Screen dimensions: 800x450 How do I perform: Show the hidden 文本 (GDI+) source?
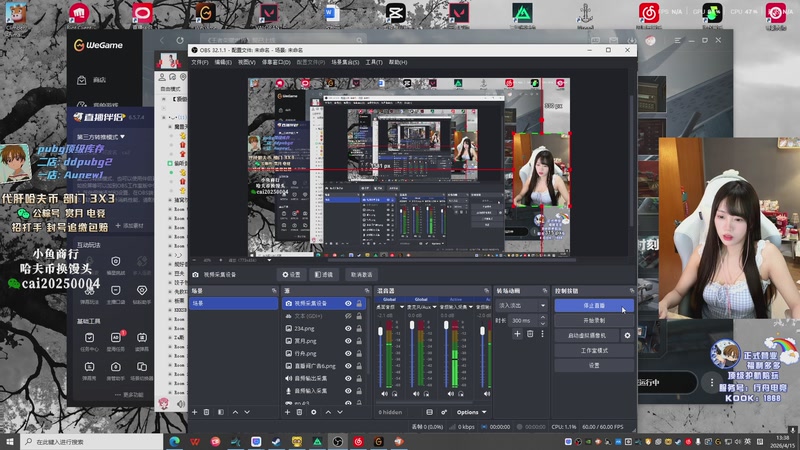pyautogui.click(x=348, y=316)
